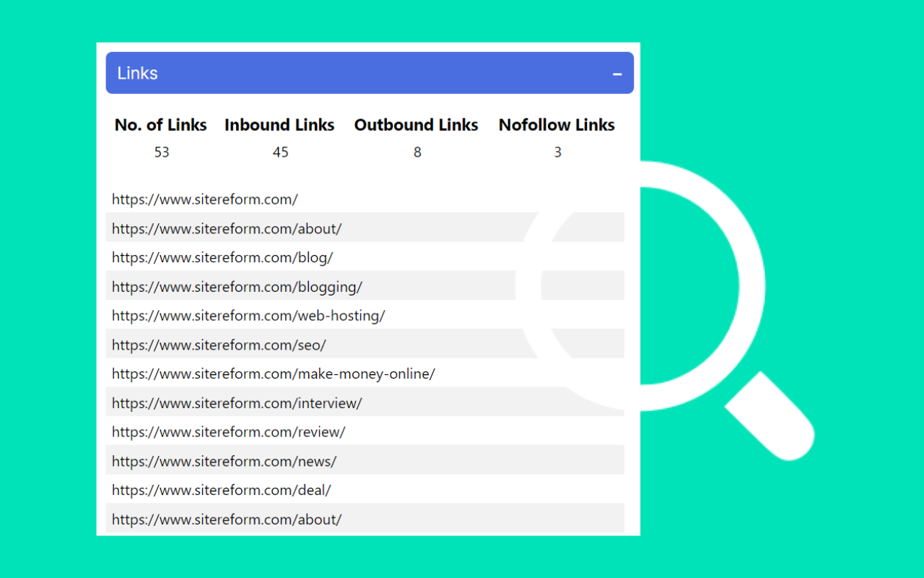Open the seo page link
924x578 pixels.
point(218,345)
